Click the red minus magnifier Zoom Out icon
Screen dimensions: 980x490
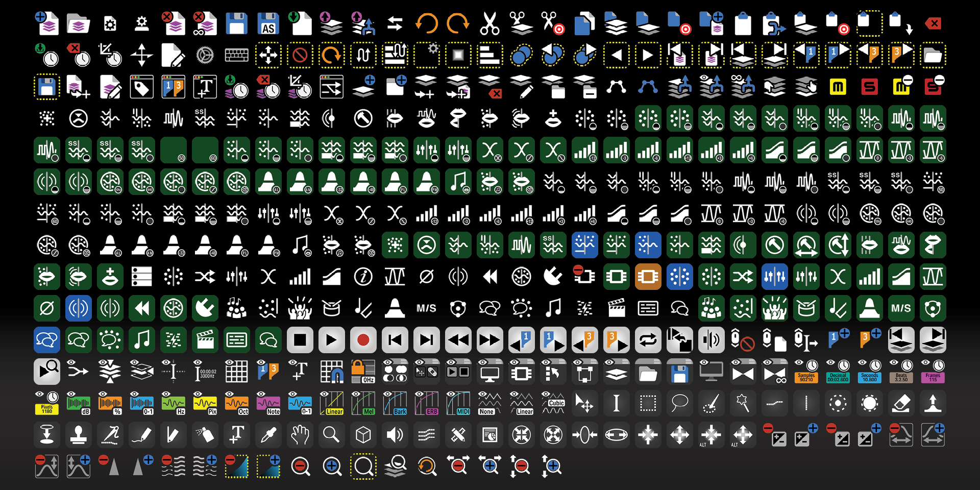[x=300, y=467]
